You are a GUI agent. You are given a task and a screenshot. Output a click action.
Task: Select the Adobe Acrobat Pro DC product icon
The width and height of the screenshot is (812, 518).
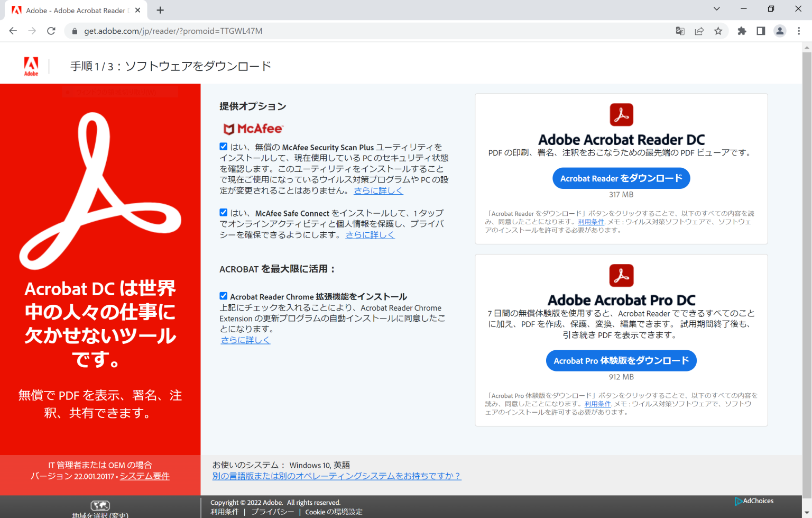(x=622, y=275)
